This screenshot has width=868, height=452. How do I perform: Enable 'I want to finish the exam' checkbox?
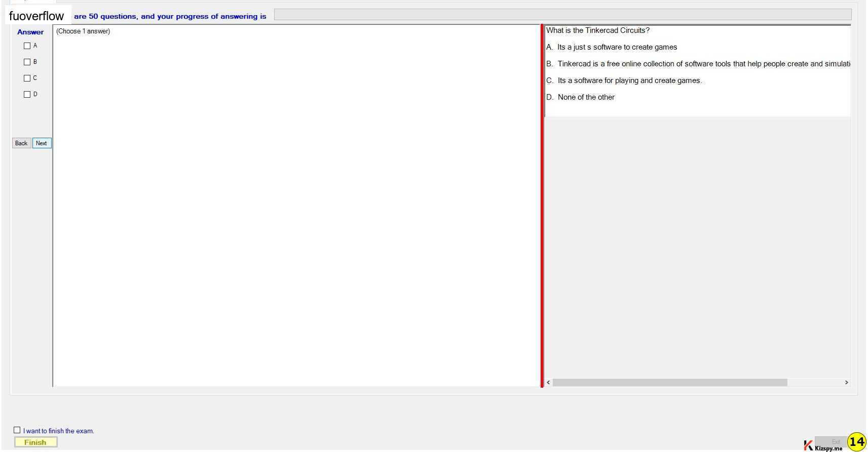click(17, 430)
